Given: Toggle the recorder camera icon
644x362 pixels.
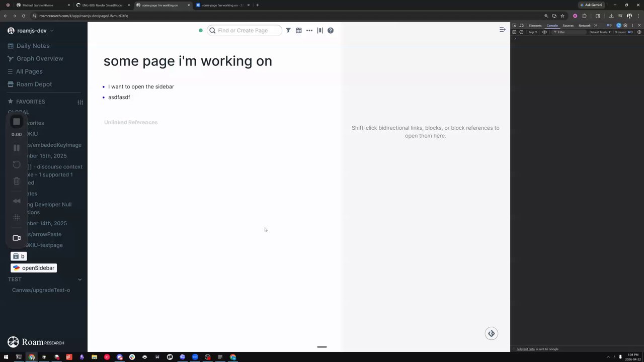Looking at the screenshot, I should pos(17,238).
